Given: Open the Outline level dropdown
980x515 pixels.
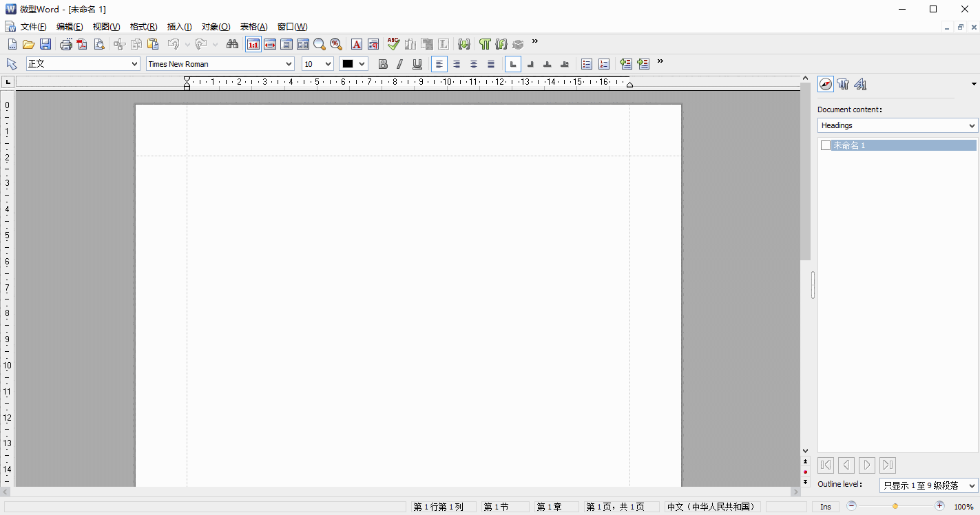Looking at the screenshot, I should [x=972, y=485].
